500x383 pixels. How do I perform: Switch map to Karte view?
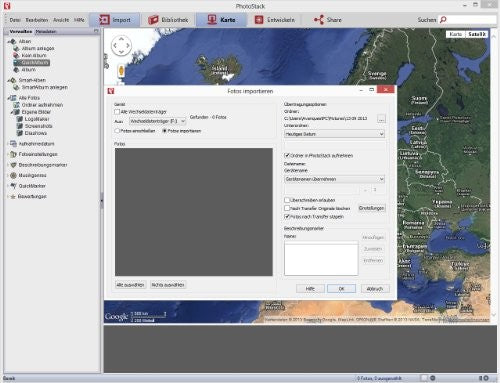(x=455, y=34)
